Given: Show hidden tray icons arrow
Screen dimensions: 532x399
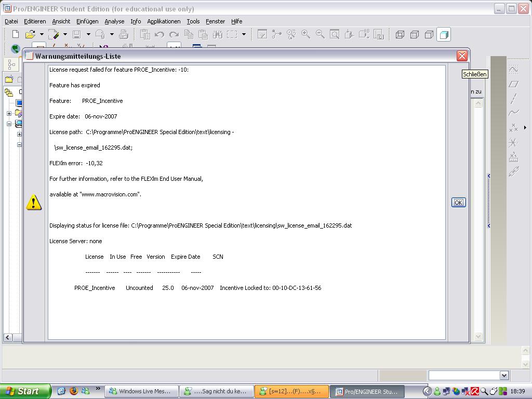Looking at the screenshot, I should point(428,391).
